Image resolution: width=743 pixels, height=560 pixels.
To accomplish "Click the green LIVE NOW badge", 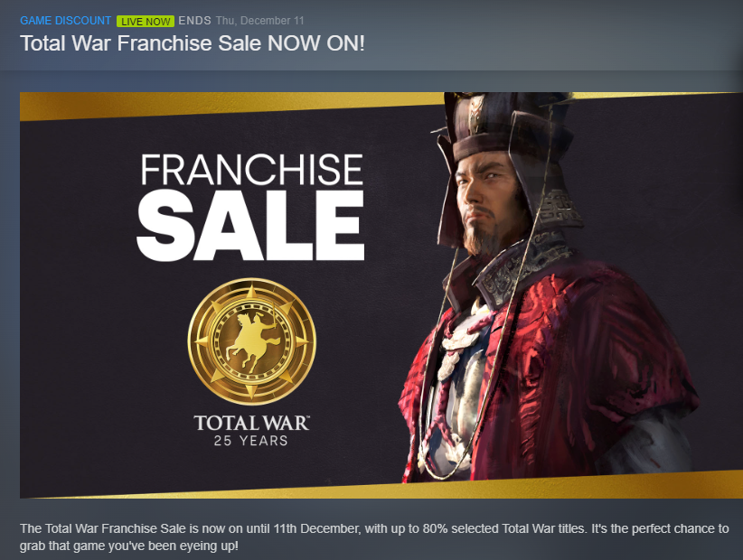I will point(146,22).
